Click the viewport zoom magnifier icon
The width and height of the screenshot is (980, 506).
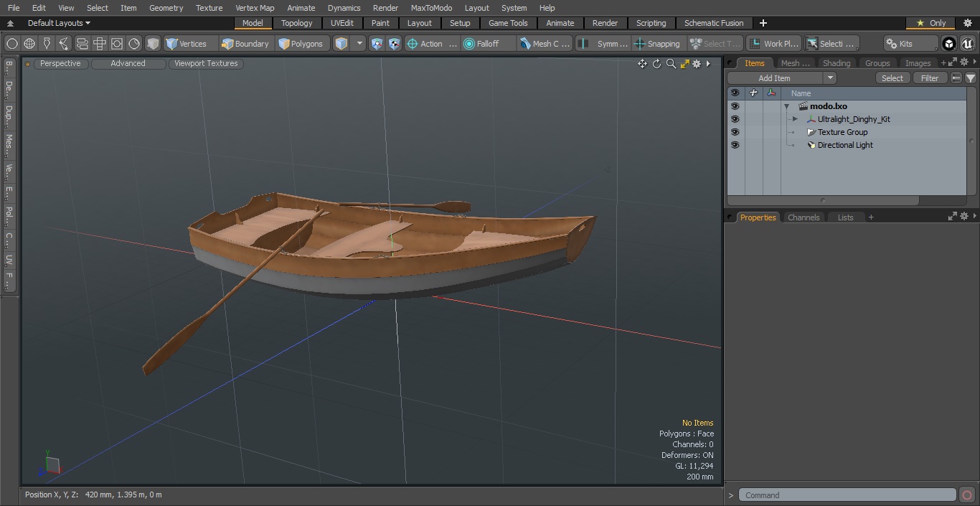tap(671, 64)
